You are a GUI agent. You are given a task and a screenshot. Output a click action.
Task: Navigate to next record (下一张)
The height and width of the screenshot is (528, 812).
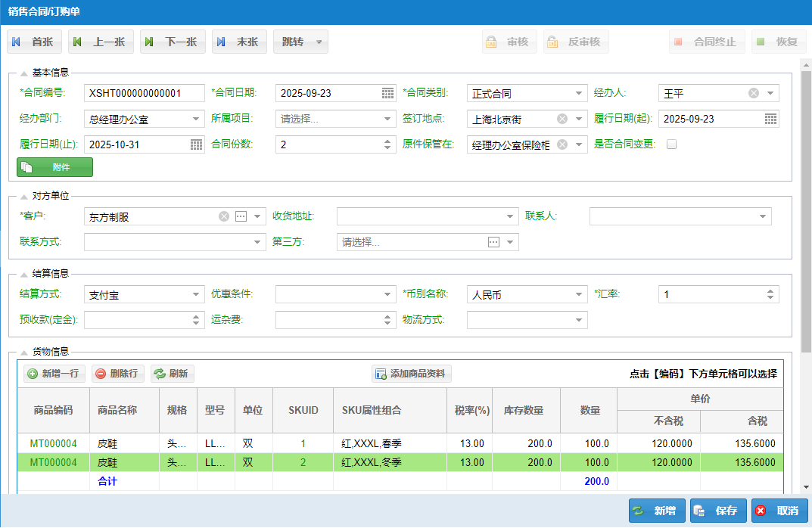click(173, 42)
